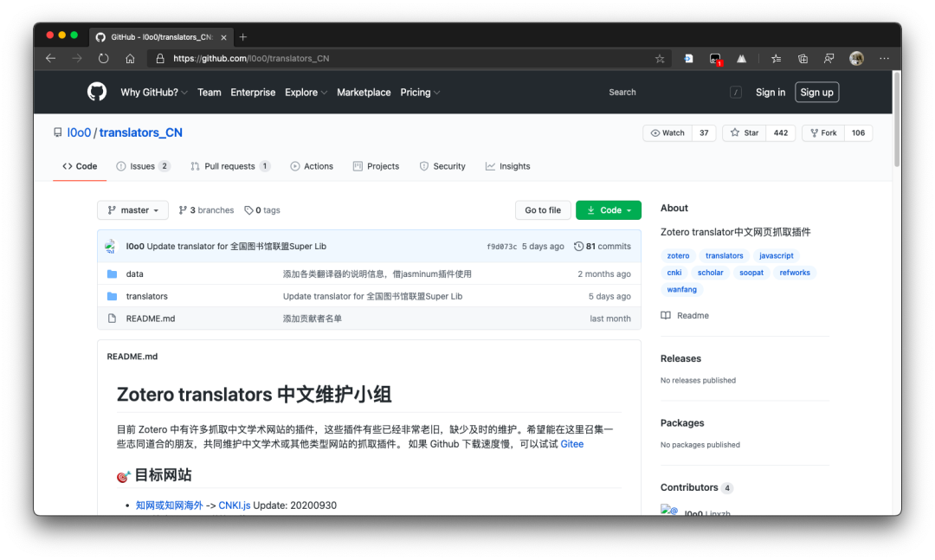This screenshot has height=560, width=935.
Task: Click the Fork button
Action: pyautogui.click(x=823, y=133)
